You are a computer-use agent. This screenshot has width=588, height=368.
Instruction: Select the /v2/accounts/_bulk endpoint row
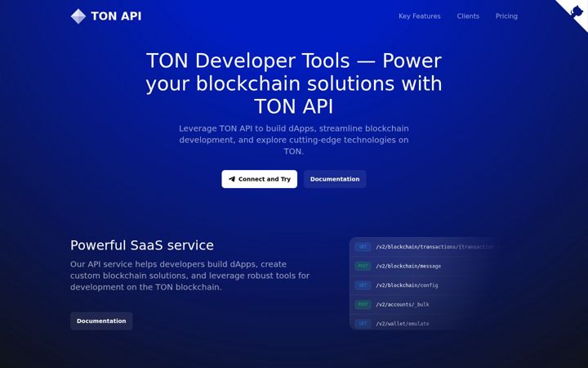coord(427,304)
